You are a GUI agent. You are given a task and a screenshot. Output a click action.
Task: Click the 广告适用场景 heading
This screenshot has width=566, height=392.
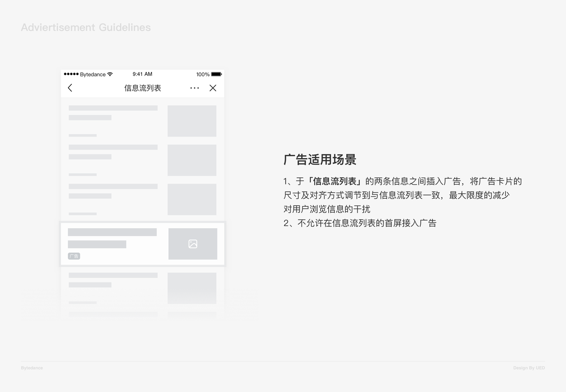coord(320,160)
